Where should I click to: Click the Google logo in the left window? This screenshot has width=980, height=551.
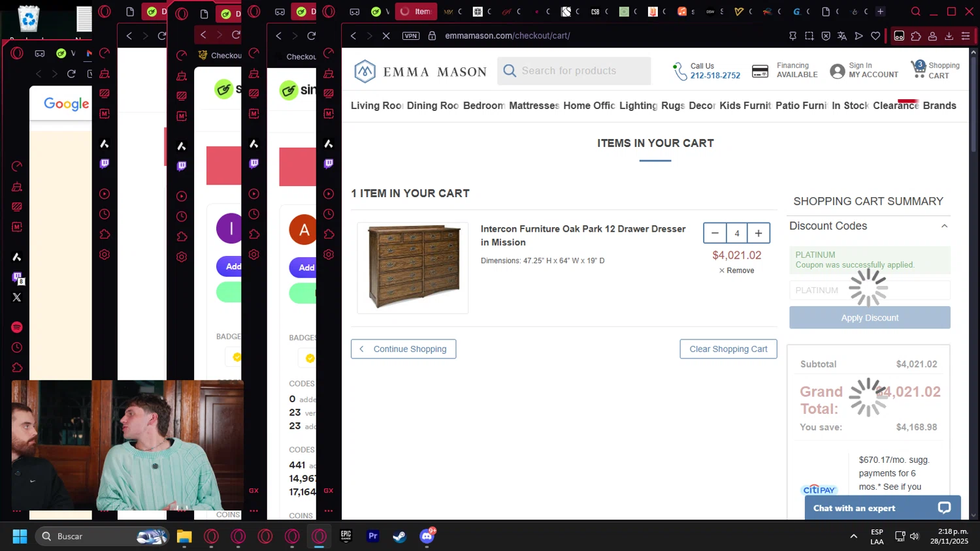point(66,104)
